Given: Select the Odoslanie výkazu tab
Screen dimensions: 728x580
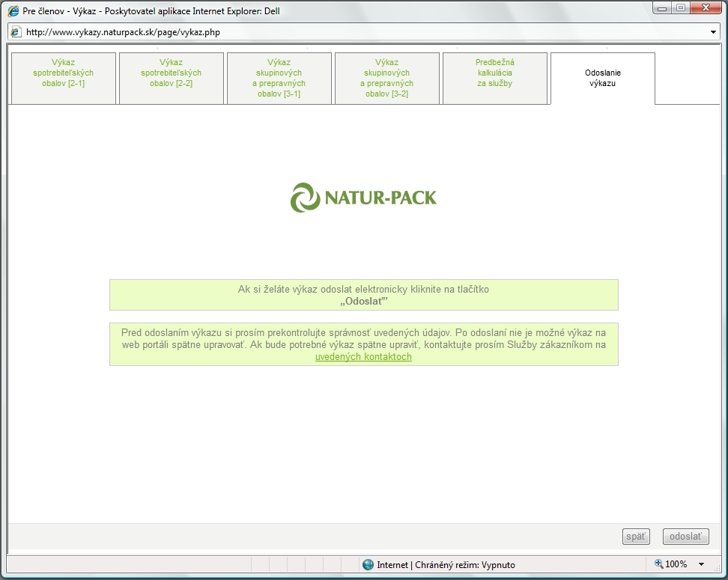Looking at the screenshot, I should click(x=603, y=78).
